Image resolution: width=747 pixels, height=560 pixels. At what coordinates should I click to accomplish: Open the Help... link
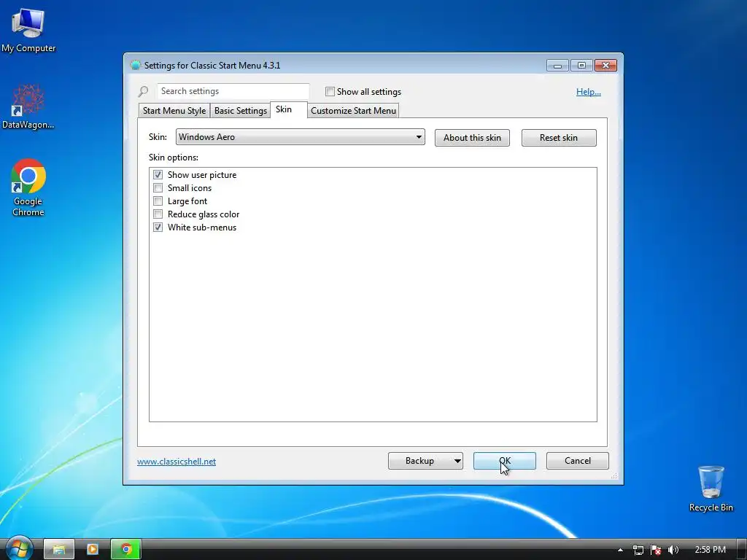[x=589, y=92]
